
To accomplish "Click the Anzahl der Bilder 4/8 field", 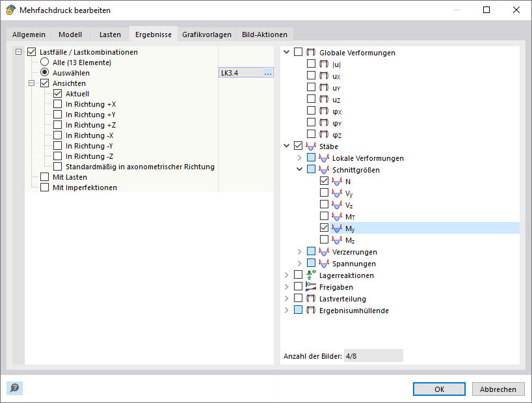I will [x=373, y=356].
